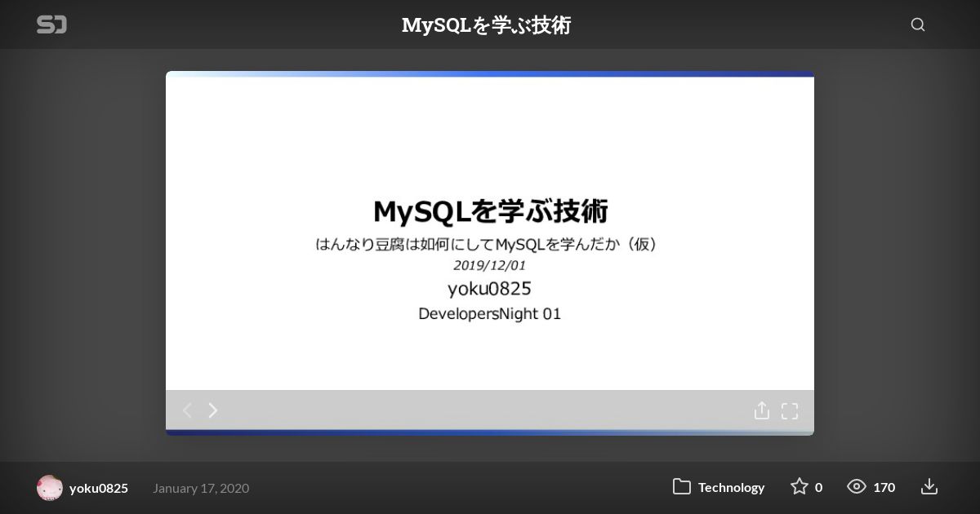The image size is (980, 514).
Task: Open search with the magnifier icon
Action: (x=918, y=24)
